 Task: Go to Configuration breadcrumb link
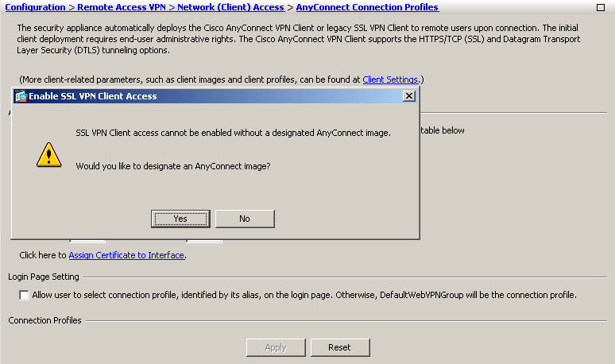point(35,7)
